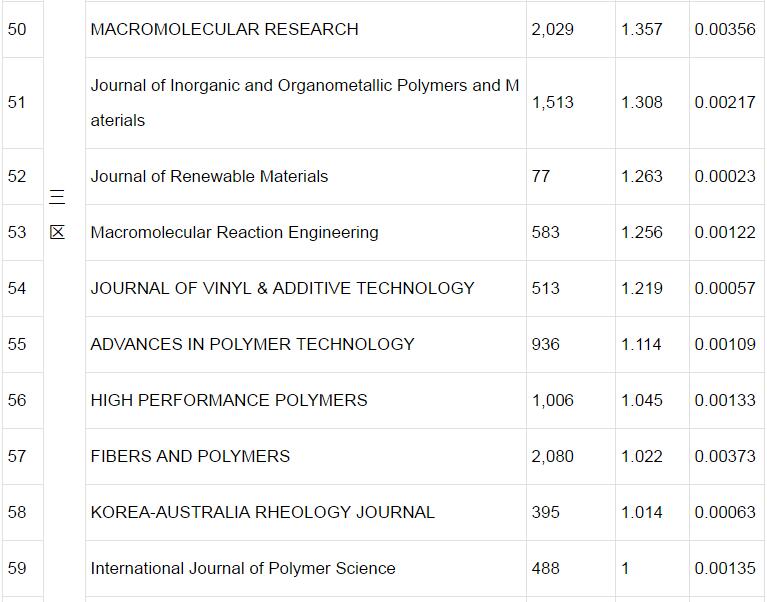Click the MACROMOLECULAR RESEARCH journal name
The width and height of the screenshot is (767, 602).
click(224, 29)
